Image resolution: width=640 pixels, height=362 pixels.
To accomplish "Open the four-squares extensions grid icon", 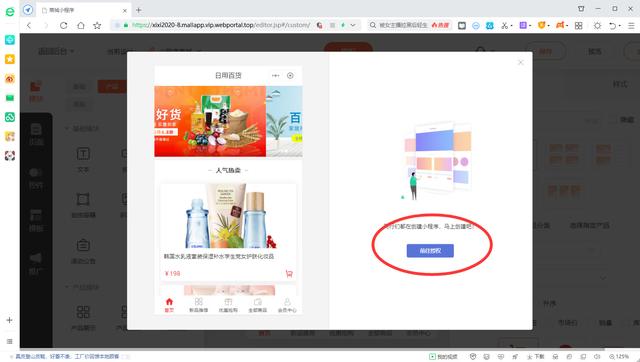I will 578,26.
